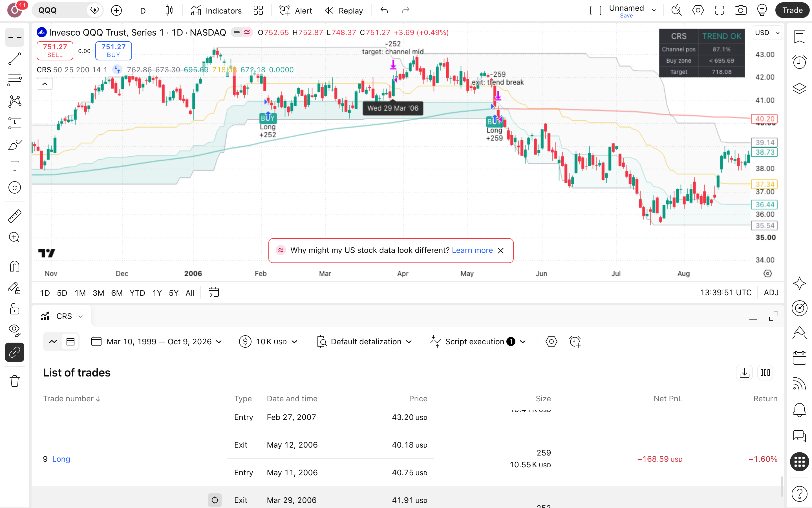Toggle ADJ adjusted data
812x508 pixels.
[x=771, y=293]
